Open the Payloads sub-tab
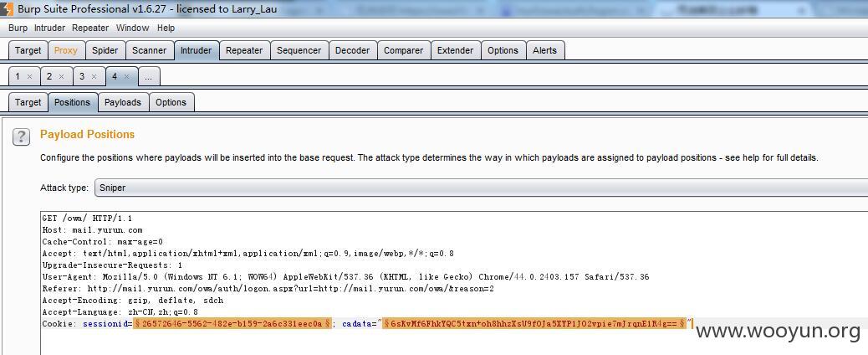The height and width of the screenshot is (355, 868). (123, 102)
